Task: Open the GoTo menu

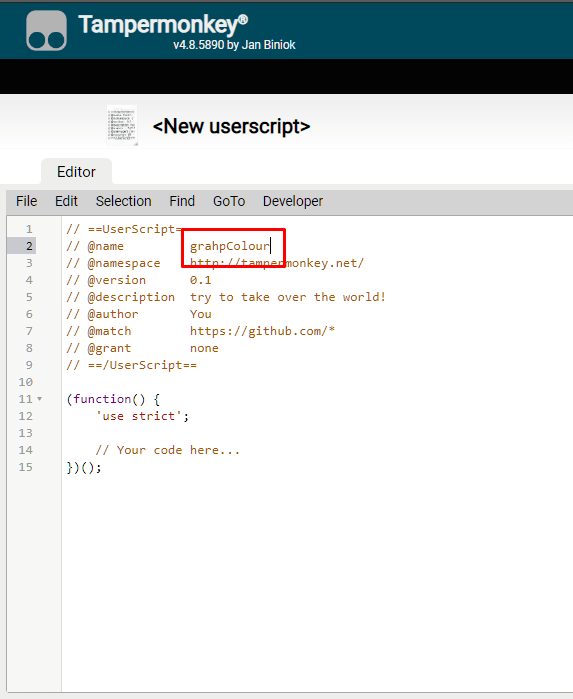Action: click(229, 201)
